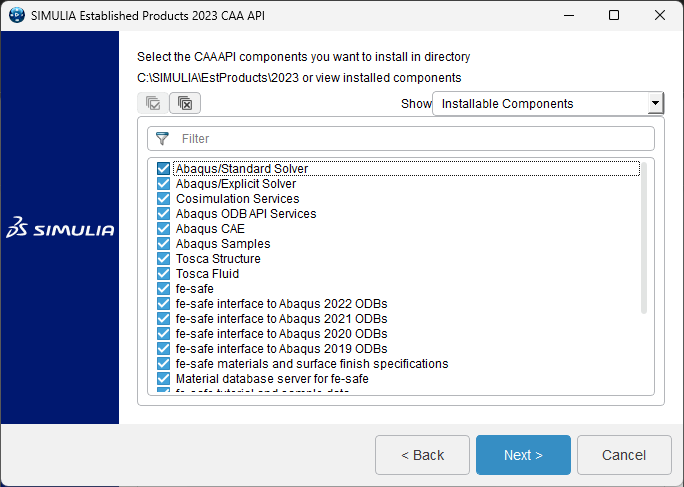Select the Tosca Fluid row text

point(207,274)
